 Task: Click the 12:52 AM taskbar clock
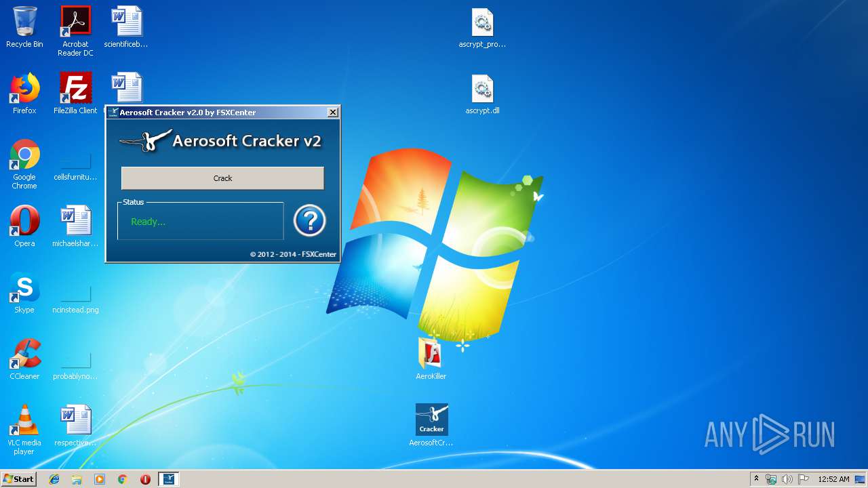click(x=833, y=479)
